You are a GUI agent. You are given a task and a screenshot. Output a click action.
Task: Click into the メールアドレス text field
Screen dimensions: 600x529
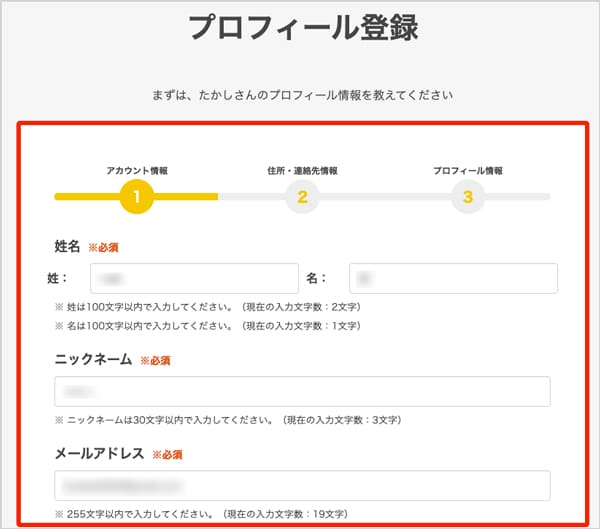tap(302, 485)
